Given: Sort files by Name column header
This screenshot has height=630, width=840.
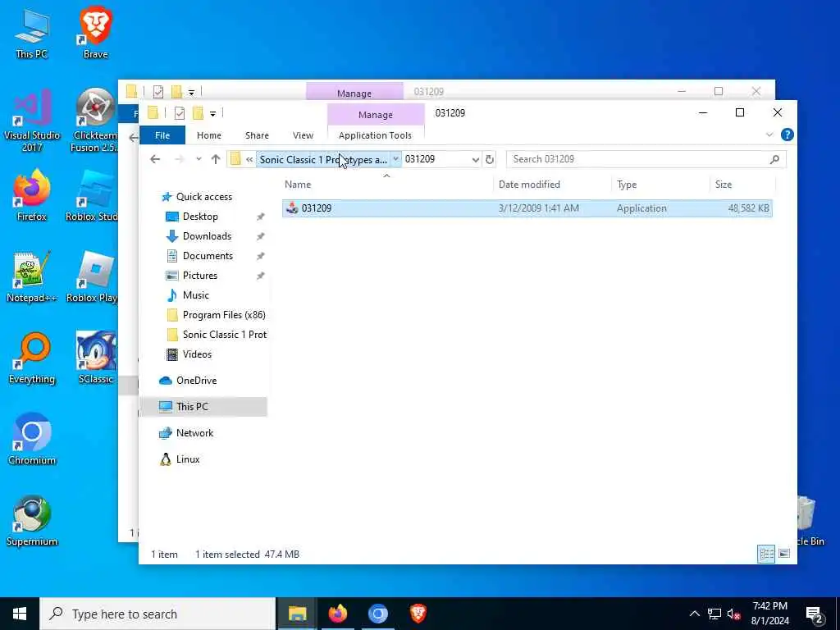Looking at the screenshot, I should tap(386, 185).
